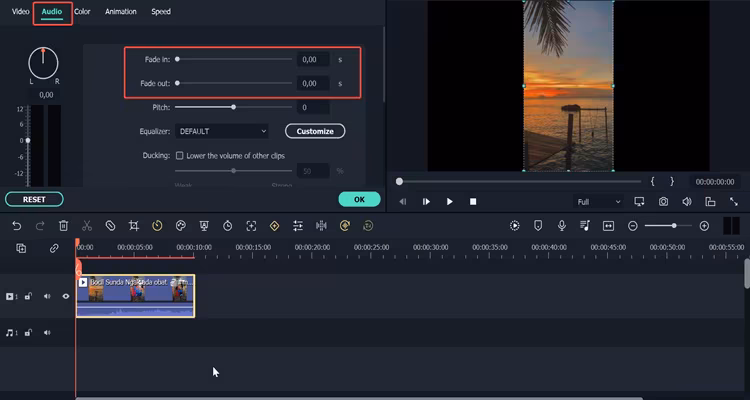Click the tag edit icon in the toolbar
The width and height of the screenshot is (750, 400).
(x=110, y=226)
